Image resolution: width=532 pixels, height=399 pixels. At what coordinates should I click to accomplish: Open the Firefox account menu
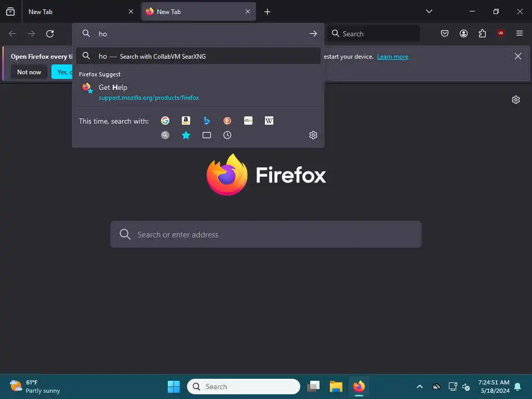[x=463, y=33]
